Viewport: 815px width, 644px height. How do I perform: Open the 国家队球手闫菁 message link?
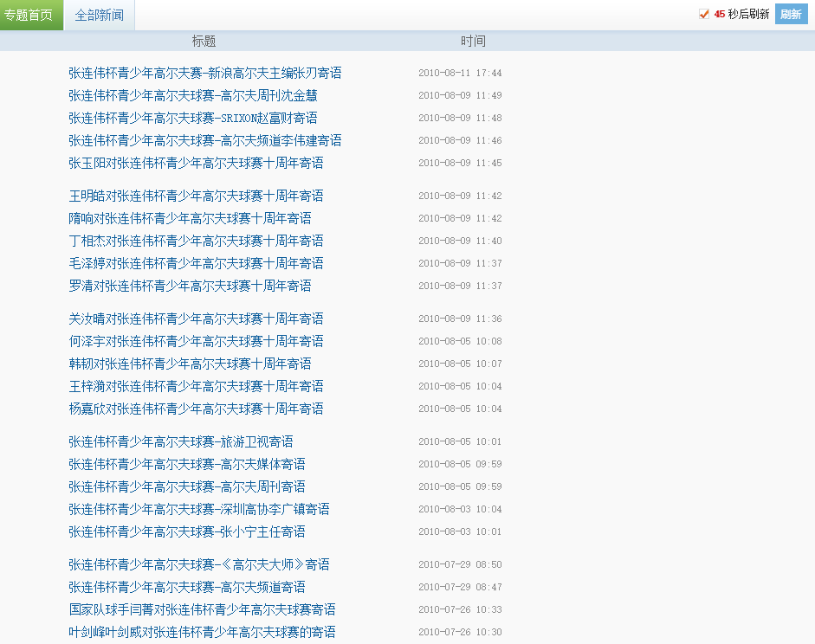[x=202, y=609]
